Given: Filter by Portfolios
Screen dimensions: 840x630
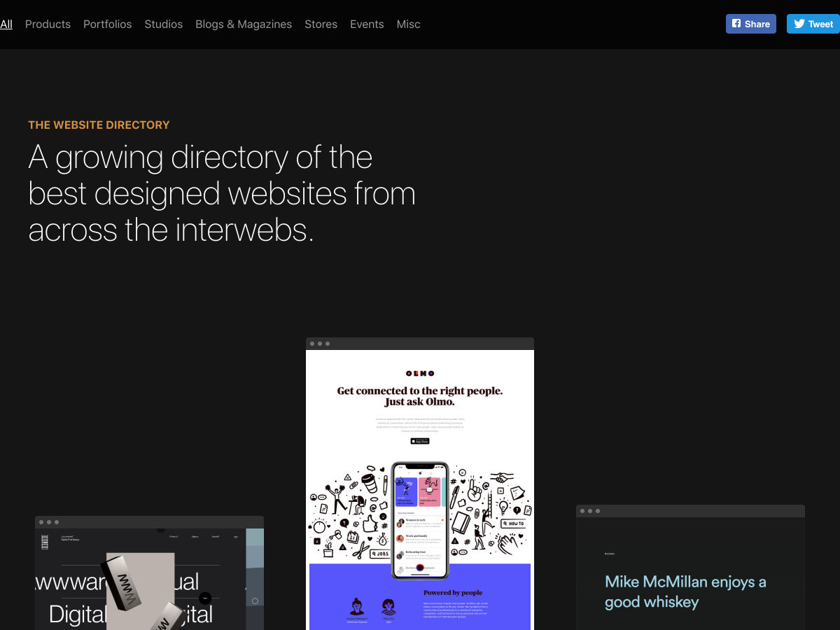Looking at the screenshot, I should tap(107, 24).
